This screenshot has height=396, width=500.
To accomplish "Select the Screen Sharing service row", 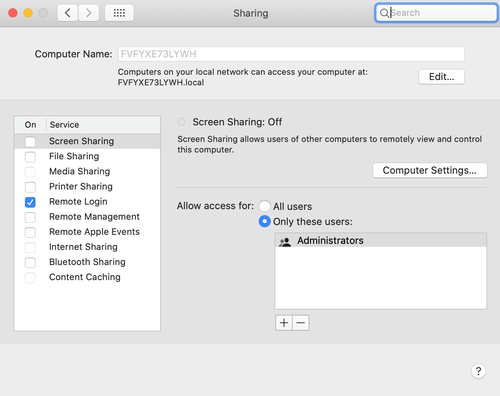I will pyautogui.click(x=87, y=141).
